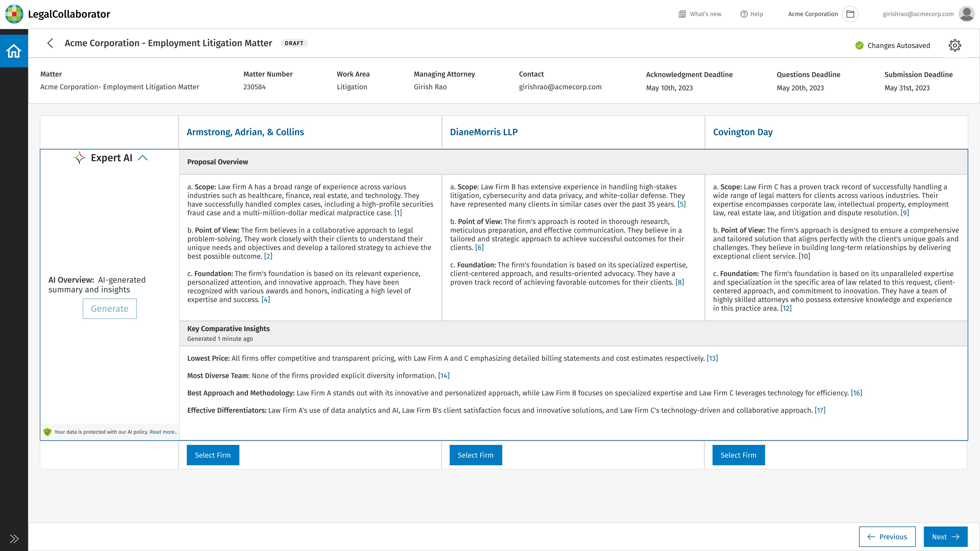Click the Acme Corporation folder icon

(850, 14)
